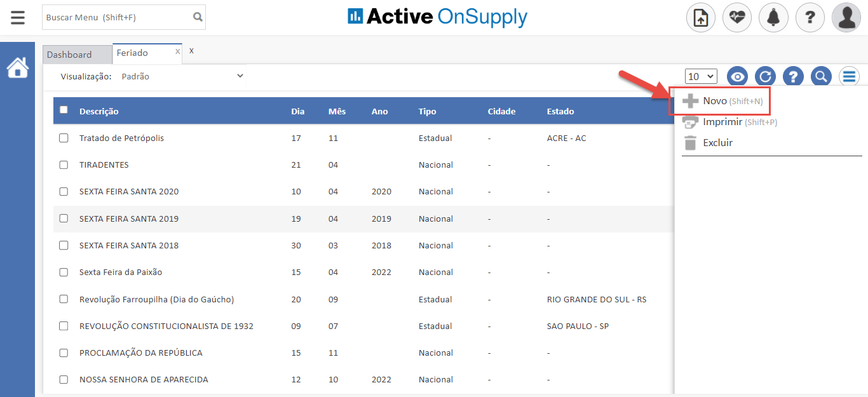The image size is (868, 397).
Task: Focus the Buscar Menu search field
Action: click(117, 17)
